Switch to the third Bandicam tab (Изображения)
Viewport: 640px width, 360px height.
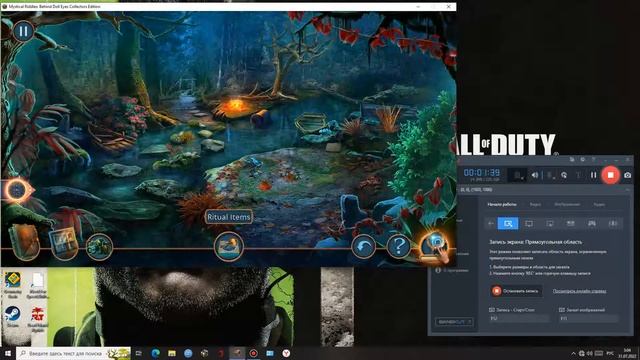tap(567, 204)
